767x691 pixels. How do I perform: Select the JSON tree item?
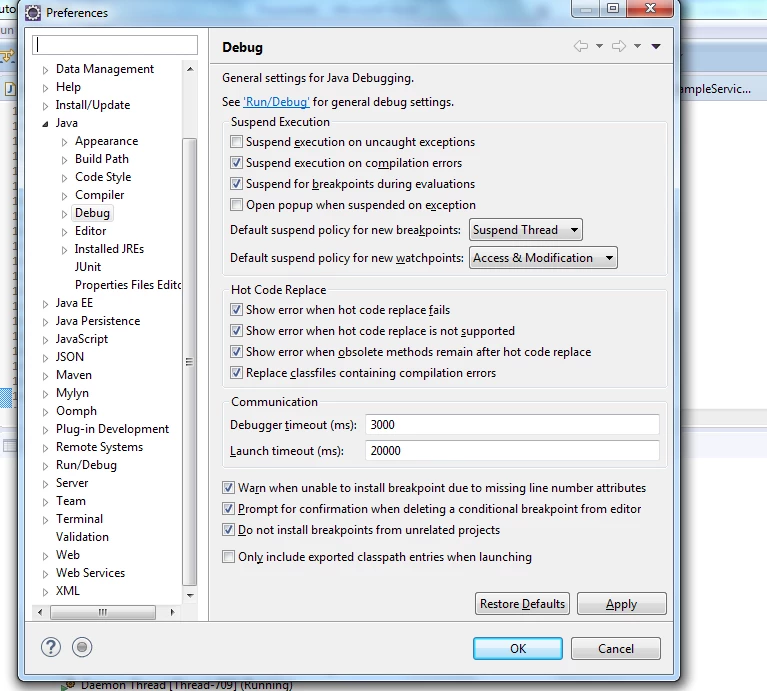click(x=69, y=357)
